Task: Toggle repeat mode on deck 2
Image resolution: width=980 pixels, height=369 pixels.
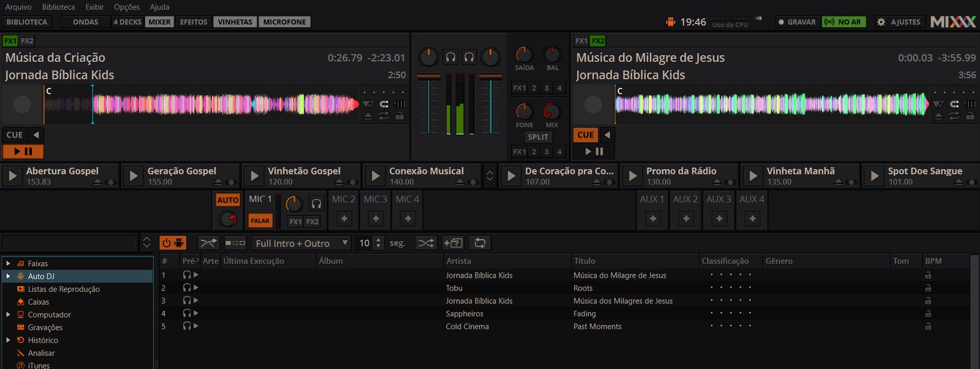Action: point(954,116)
